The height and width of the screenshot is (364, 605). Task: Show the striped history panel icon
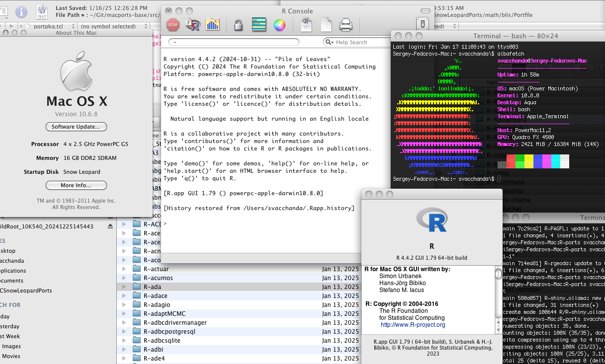tap(259, 24)
